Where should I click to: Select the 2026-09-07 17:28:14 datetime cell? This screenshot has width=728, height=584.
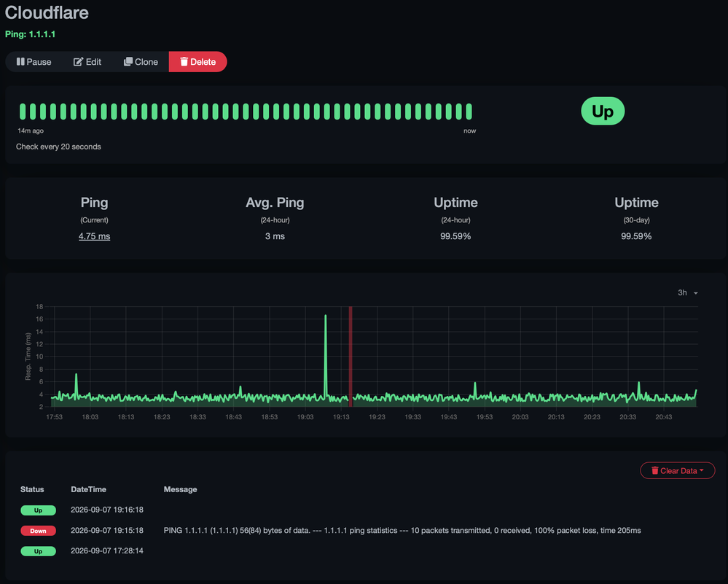[x=107, y=550]
